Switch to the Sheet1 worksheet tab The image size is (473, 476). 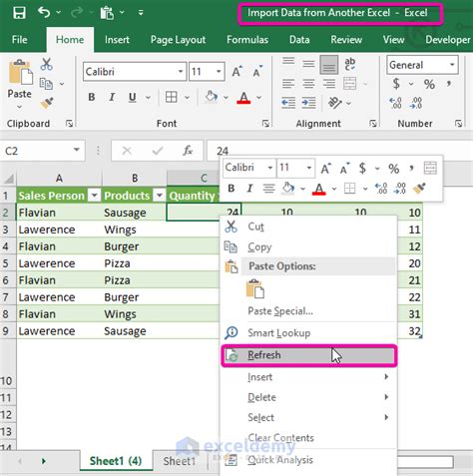[x=180, y=461]
